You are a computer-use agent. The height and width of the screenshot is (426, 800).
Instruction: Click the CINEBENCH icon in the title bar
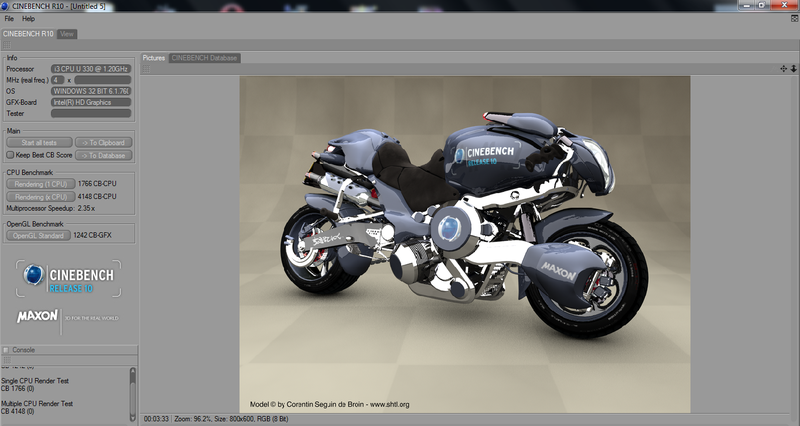4,6
